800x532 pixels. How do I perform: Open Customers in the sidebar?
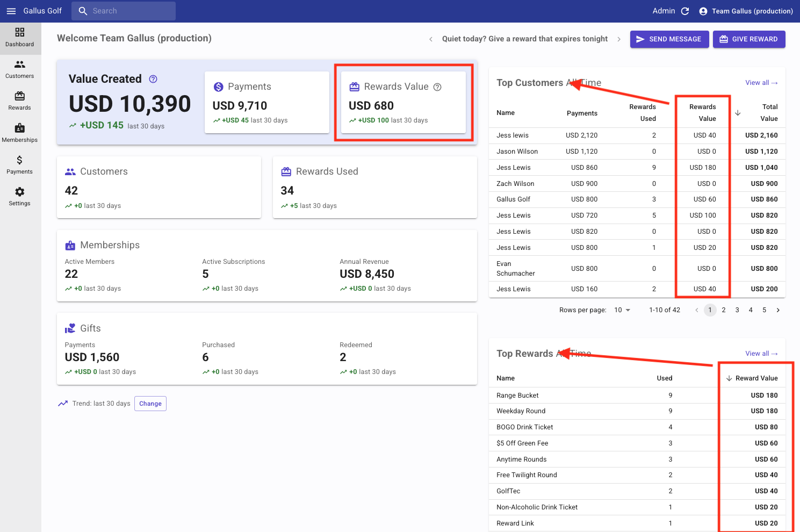tap(20, 69)
